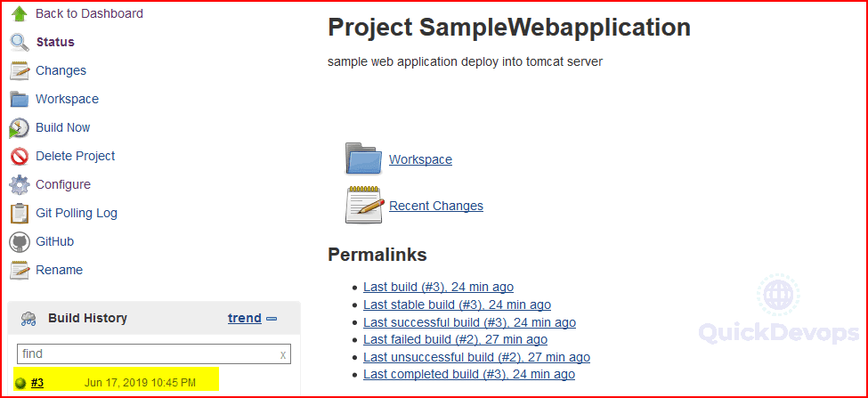The width and height of the screenshot is (868, 398).
Task: Click the red Delete Project icon
Action: point(20,156)
